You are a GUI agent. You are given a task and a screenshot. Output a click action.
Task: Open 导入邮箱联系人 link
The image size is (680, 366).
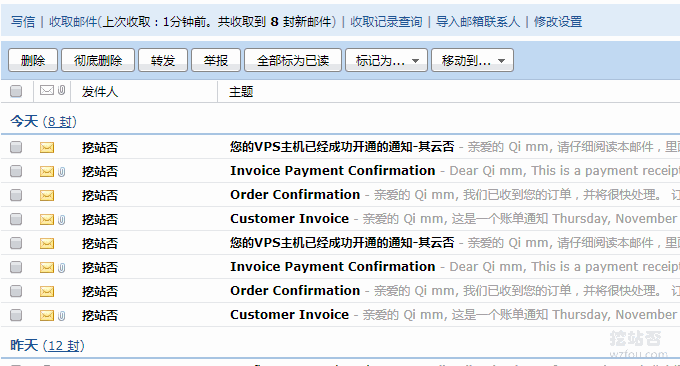[477, 22]
